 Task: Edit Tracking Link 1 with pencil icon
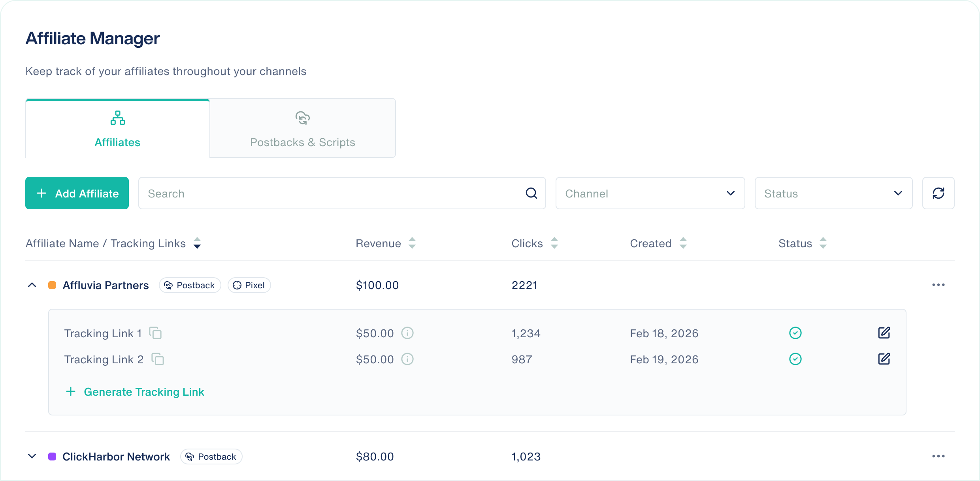[884, 333]
